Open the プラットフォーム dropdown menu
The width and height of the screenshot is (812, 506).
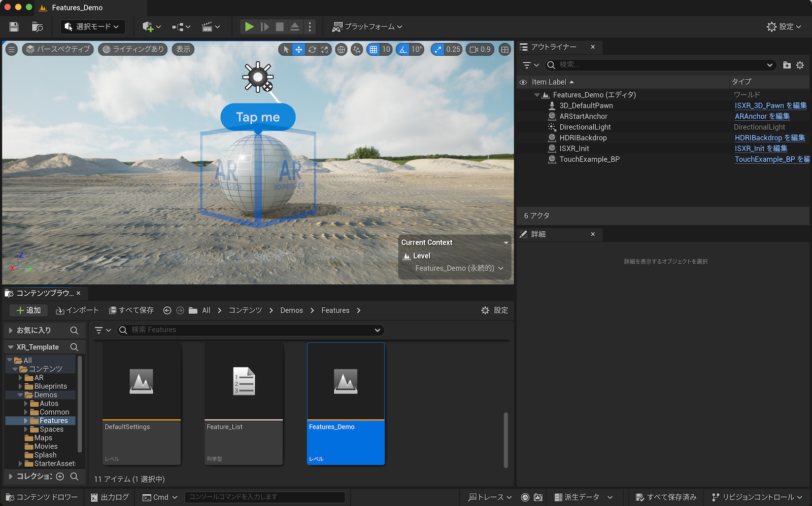[x=367, y=27]
